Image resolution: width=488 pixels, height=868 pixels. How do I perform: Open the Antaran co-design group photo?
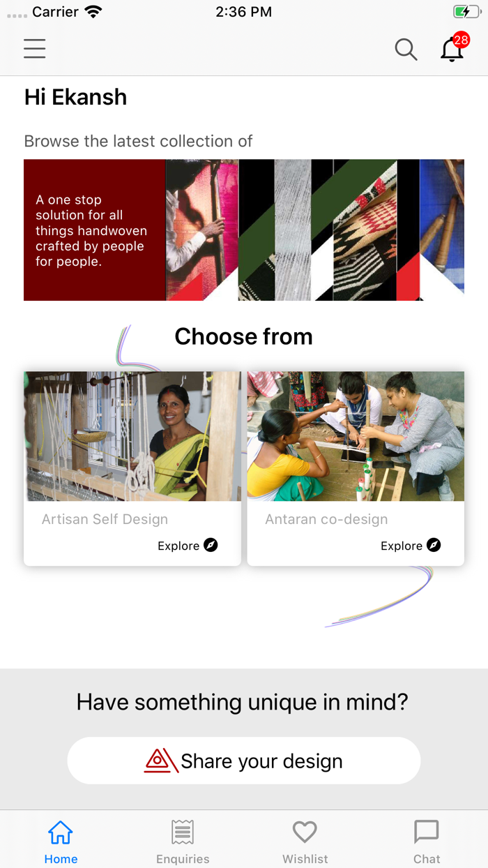pyautogui.click(x=356, y=436)
